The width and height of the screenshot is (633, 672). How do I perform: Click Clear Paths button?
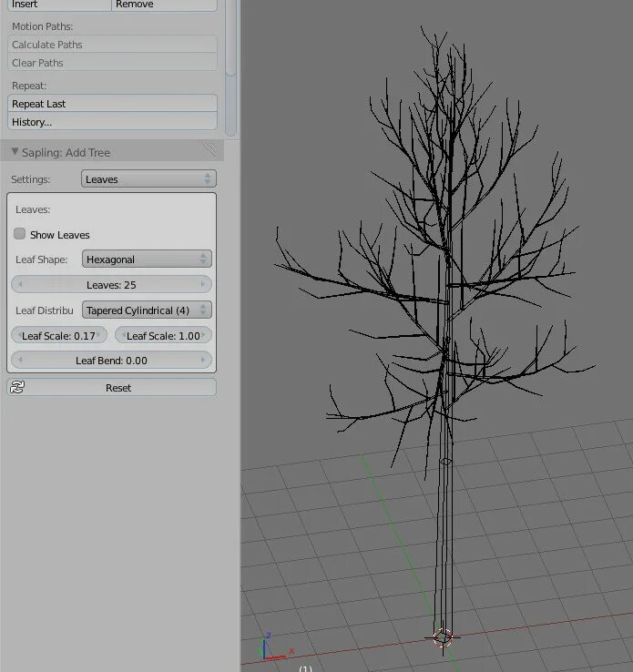(112, 62)
